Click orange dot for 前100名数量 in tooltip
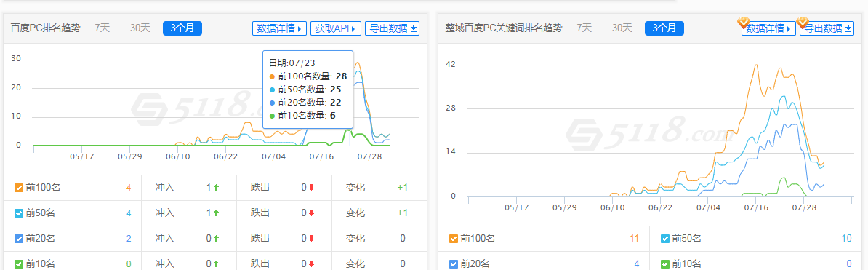The height and width of the screenshot is (270, 868). (x=272, y=76)
